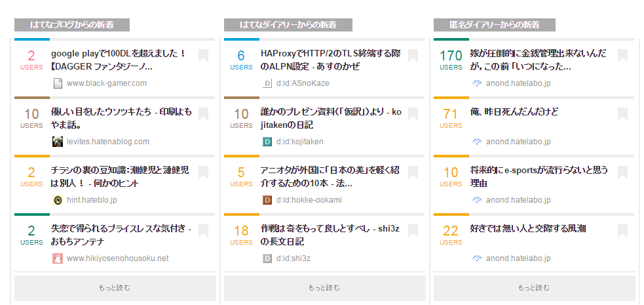Click the hikiyosenohousoku.net favicon icon
Viewport: 644px width, 305px height.
(x=58, y=258)
